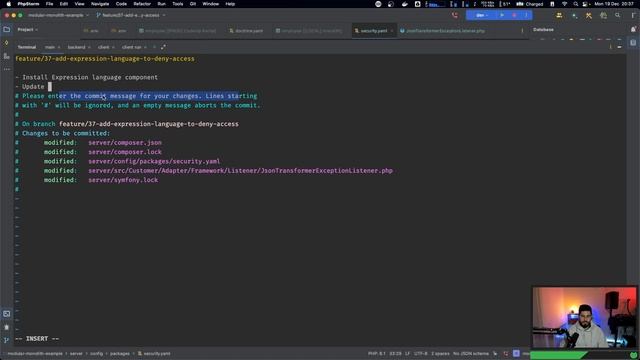Screen dimensions: 640x360
Task: Open PHP 8.1 language level selector
Action: [x=376, y=353]
